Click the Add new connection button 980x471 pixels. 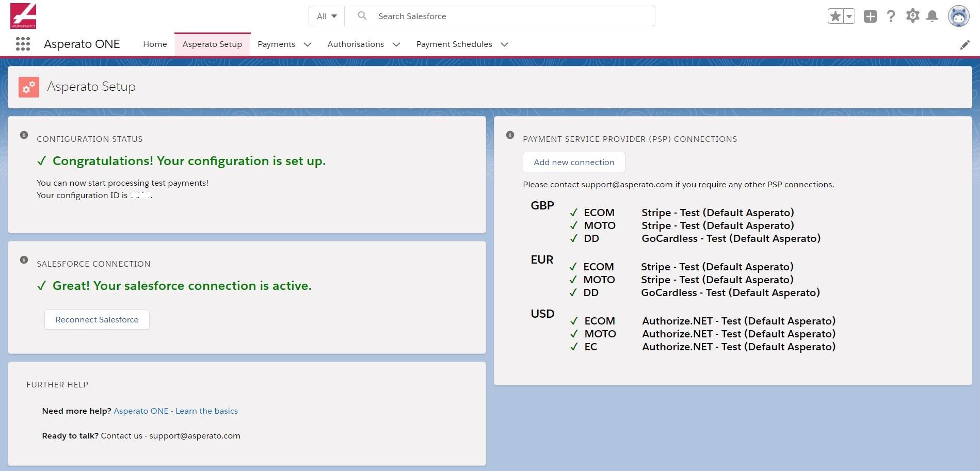click(574, 162)
